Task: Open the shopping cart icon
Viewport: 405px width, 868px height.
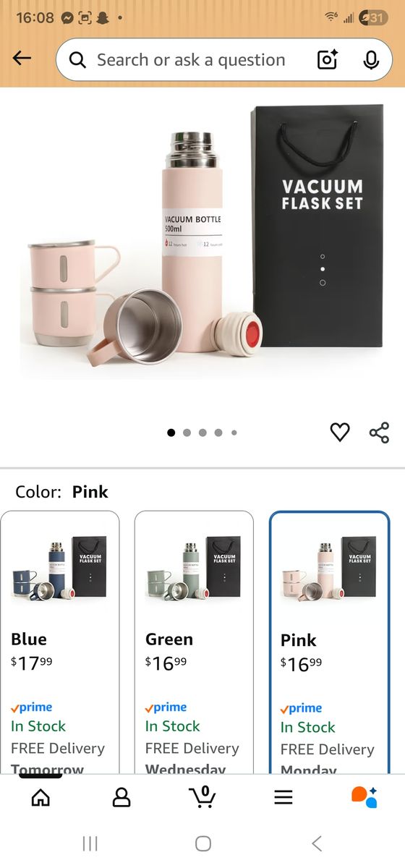Action: [202, 796]
